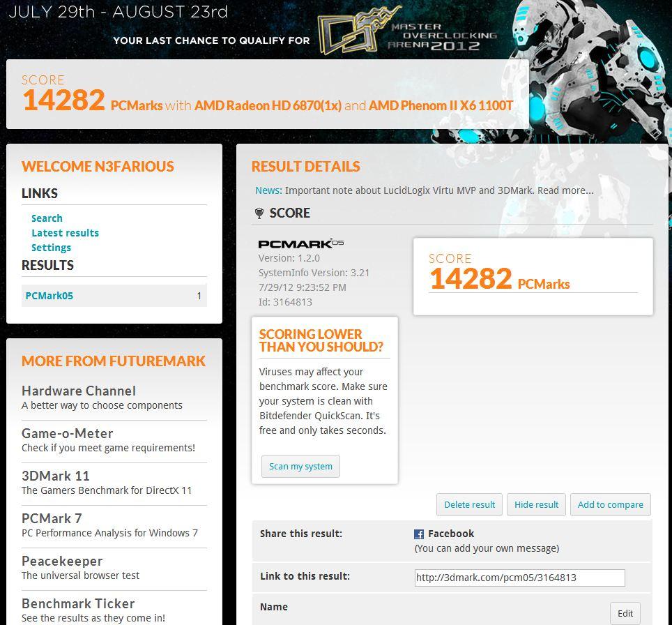The width and height of the screenshot is (672, 625).
Task: Click the Facebook share icon
Action: (419, 534)
